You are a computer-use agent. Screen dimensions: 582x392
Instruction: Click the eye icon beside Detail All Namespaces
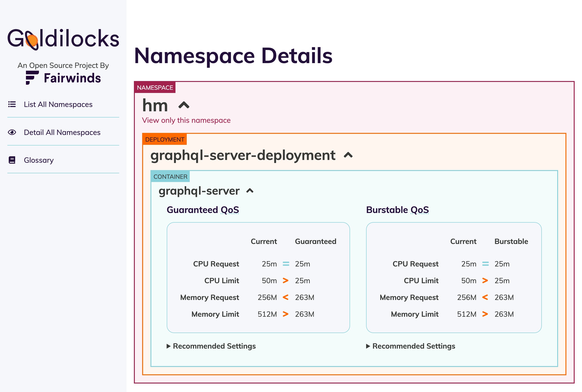point(12,132)
